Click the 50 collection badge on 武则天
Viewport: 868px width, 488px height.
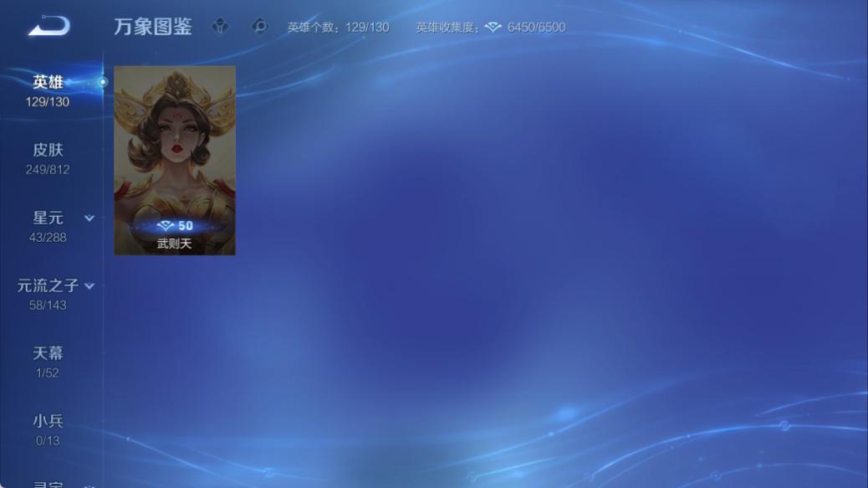click(x=175, y=225)
